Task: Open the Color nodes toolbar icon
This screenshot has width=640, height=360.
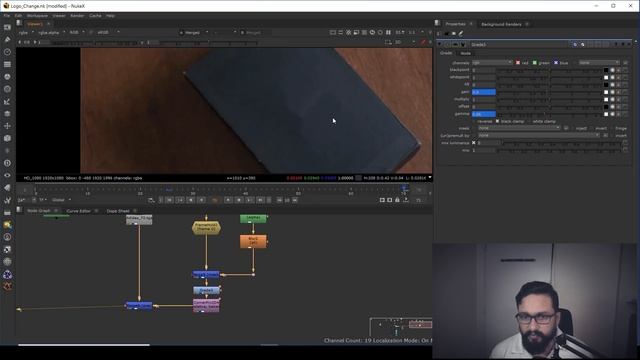Action: pyautogui.click(x=7, y=76)
